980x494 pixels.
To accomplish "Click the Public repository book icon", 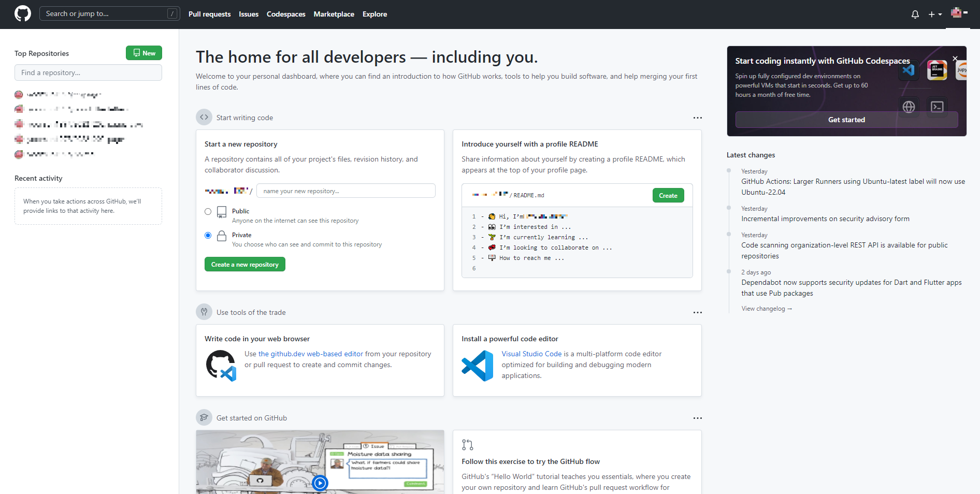I will coord(222,212).
